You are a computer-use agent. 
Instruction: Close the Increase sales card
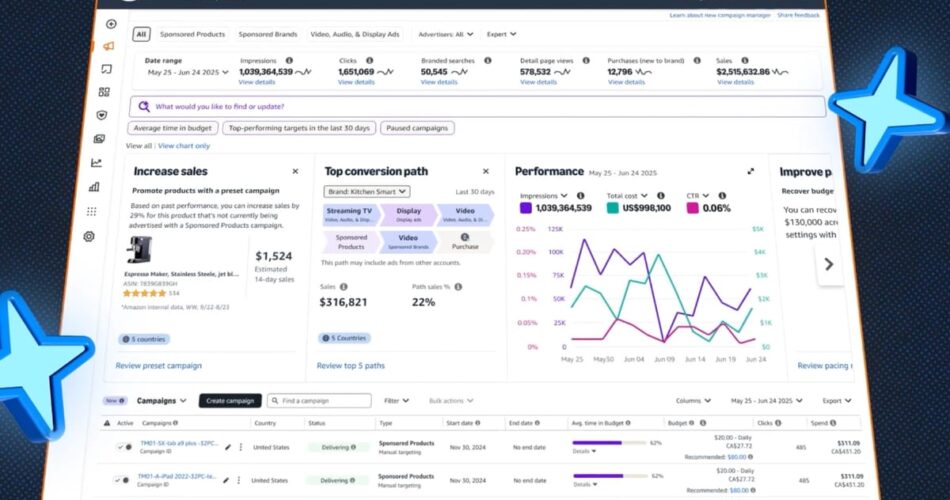coord(295,171)
